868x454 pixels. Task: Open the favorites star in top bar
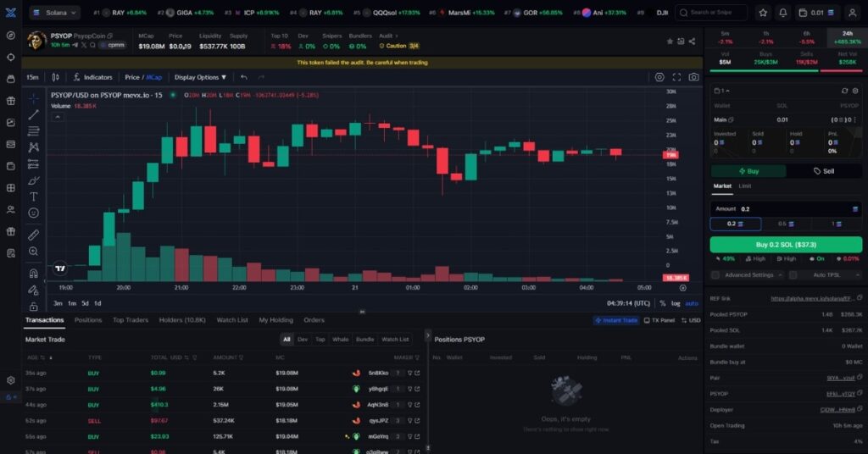pyautogui.click(x=763, y=13)
